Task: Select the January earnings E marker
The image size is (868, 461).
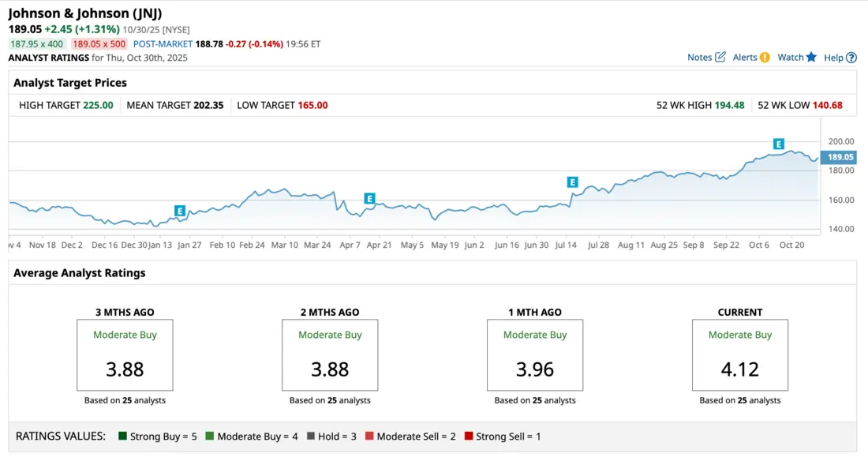Action: [180, 211]
